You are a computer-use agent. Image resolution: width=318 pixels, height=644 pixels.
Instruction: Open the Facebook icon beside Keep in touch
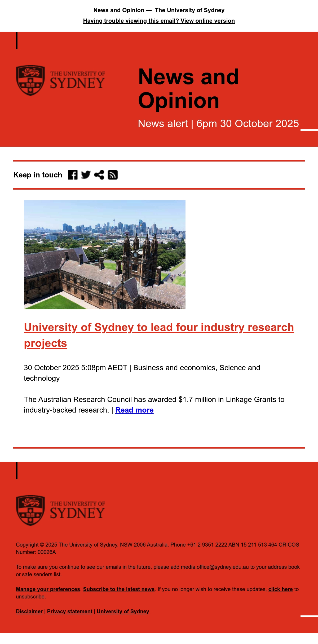73,175
